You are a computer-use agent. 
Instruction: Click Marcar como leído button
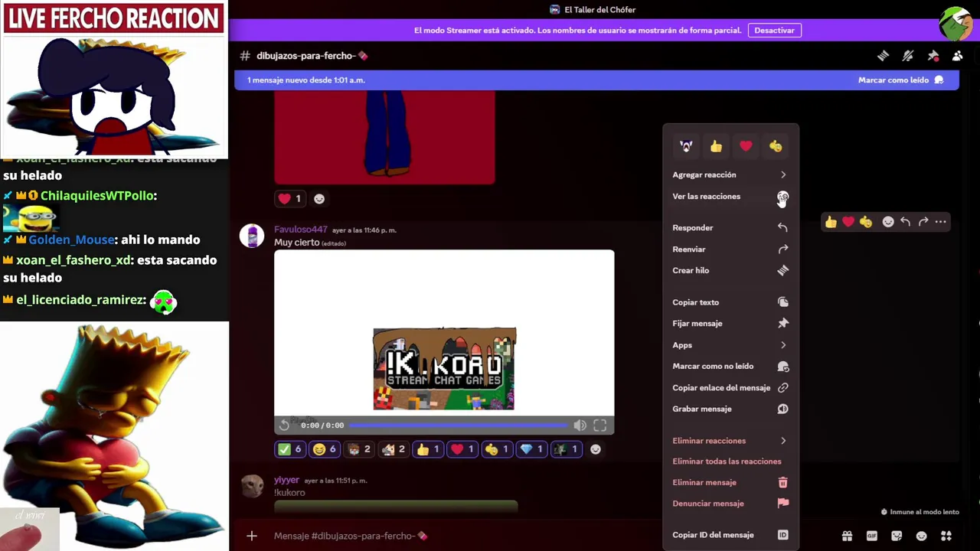900,80
